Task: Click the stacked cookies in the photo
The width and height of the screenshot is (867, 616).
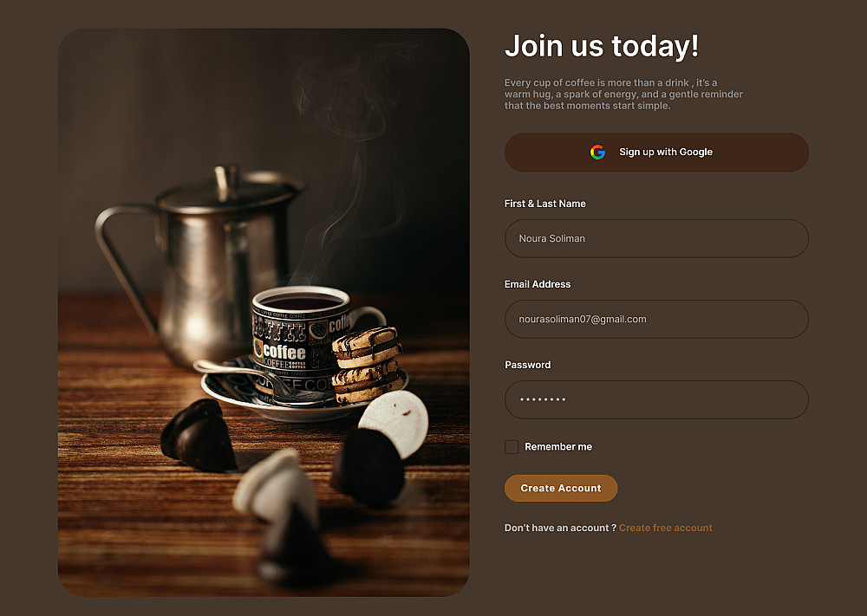Action: (x=367, y=365)
